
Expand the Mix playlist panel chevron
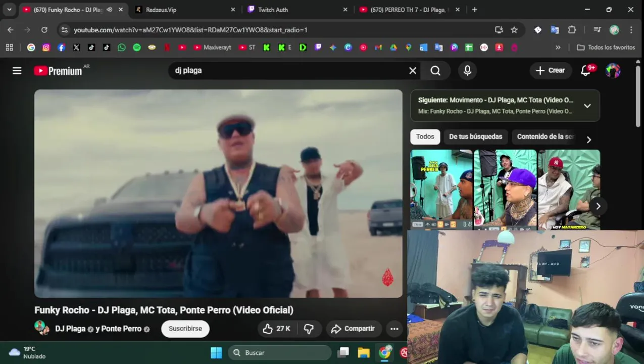(x=587, y=106)
